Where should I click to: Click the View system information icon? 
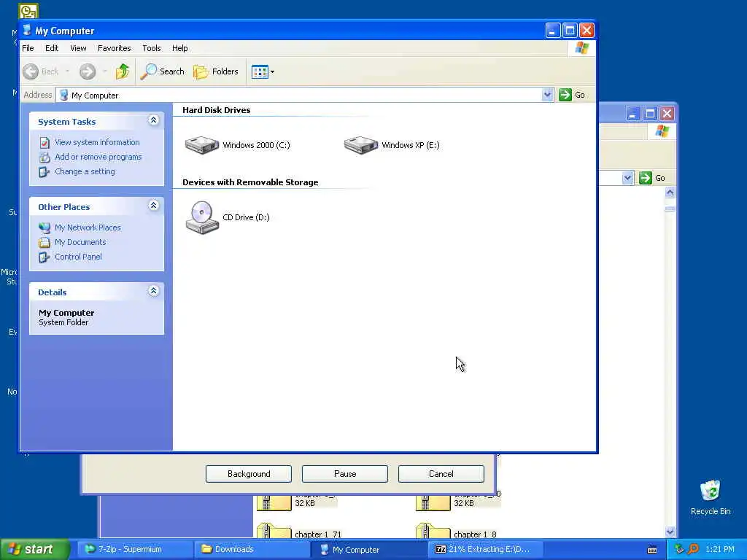tap(44, 142)
